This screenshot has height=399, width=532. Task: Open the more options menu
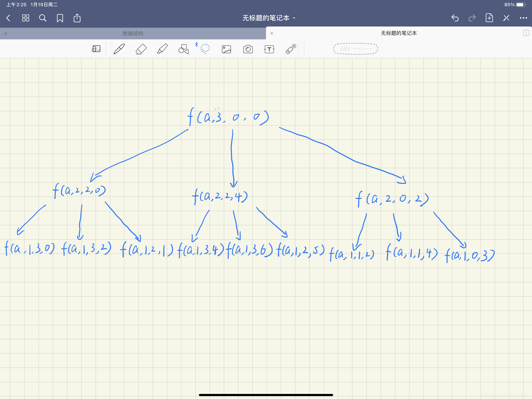tap(523, 18)
